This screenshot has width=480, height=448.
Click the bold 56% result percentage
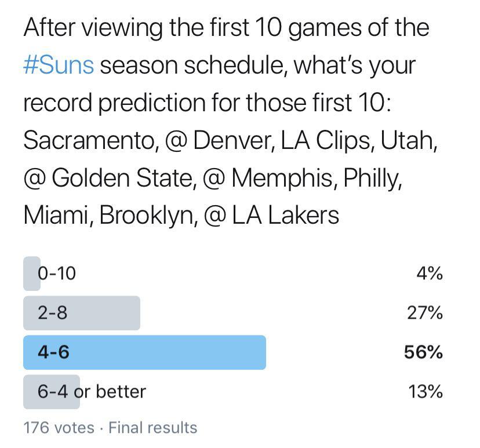coord(424,352)
